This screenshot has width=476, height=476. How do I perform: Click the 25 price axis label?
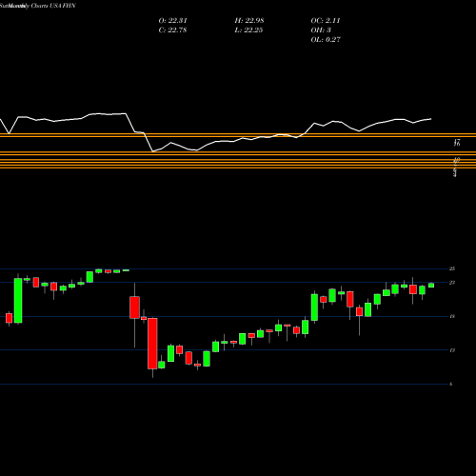tap(452, 268)
